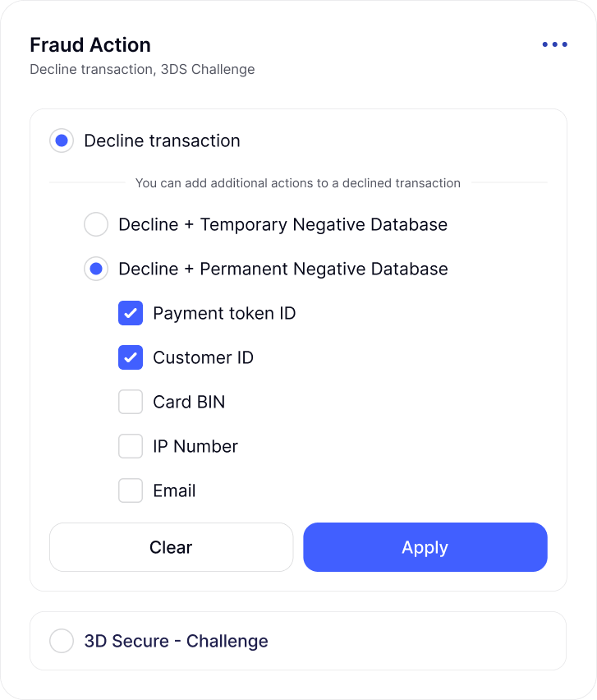The image size is (597, 700).
Task: Click the 'IP Number' label text
Action: (x=195, y=446)
